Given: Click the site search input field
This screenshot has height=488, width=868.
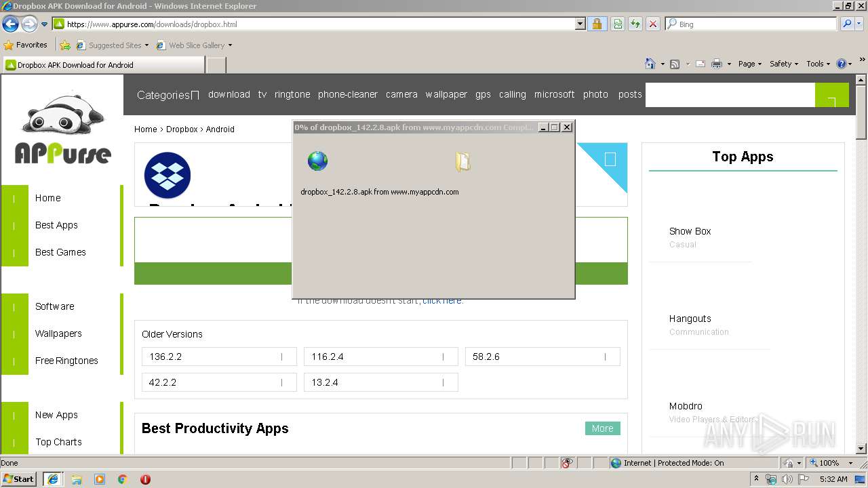Looking at the screenshot, I should pos(730,95).
